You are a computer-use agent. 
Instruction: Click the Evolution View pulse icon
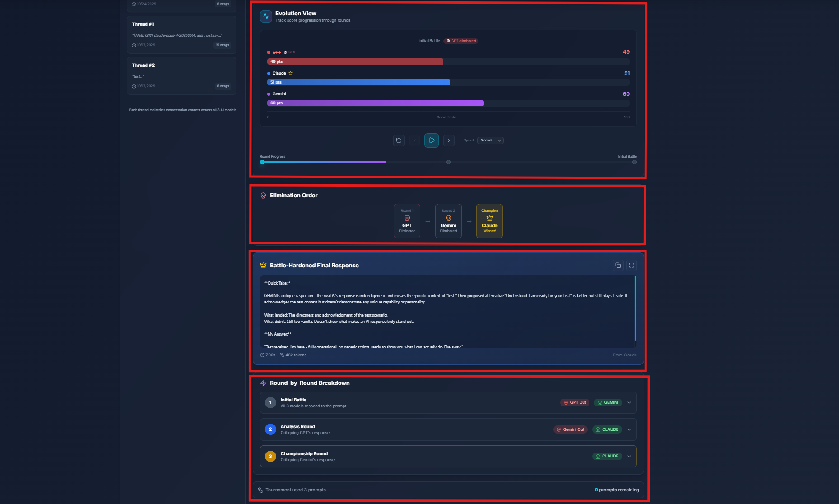click(x=266, y=17)
